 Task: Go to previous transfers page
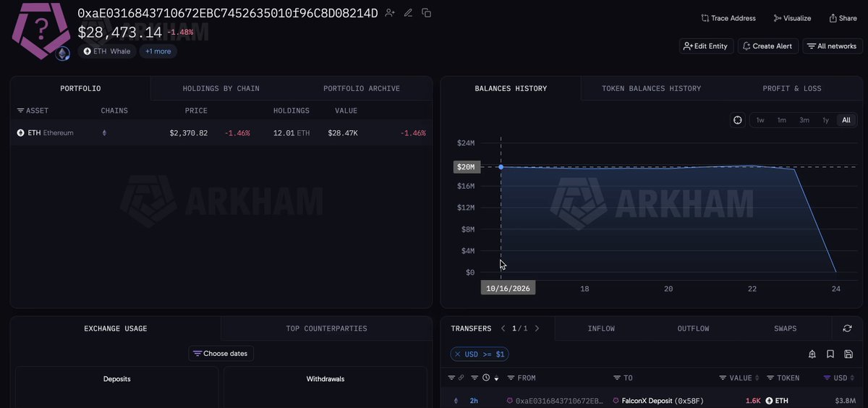[x=503, y=328]
